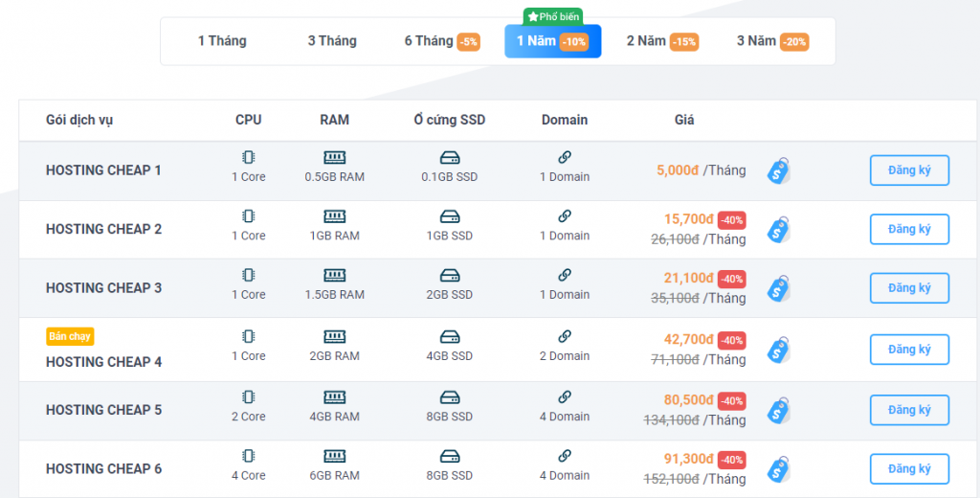Open price tag icon in HOSTING CHEAP 5 row

pyautogui.click(x=778, y=411)
